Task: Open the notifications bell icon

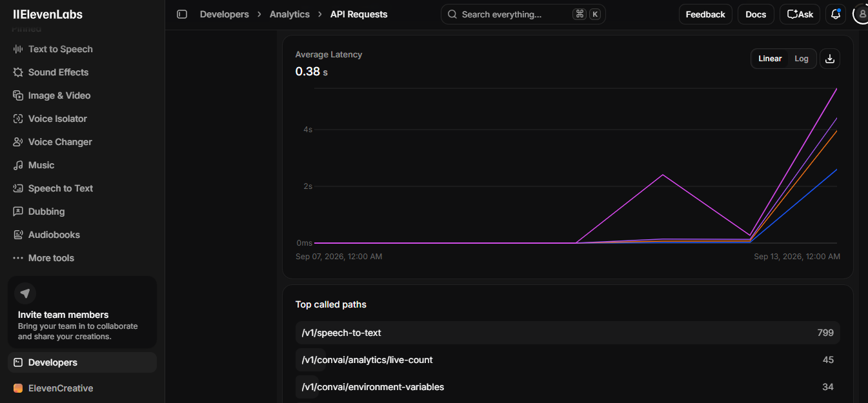Action: [836, 14]
